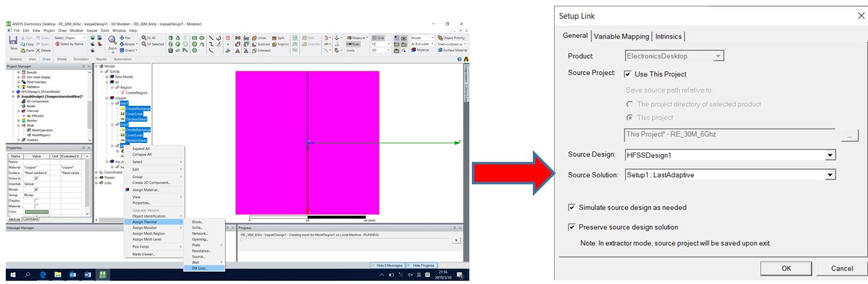Click Delete in the ribbon
Image resolution: width=868 pixels, height=284 pixels.
(44, 50)
